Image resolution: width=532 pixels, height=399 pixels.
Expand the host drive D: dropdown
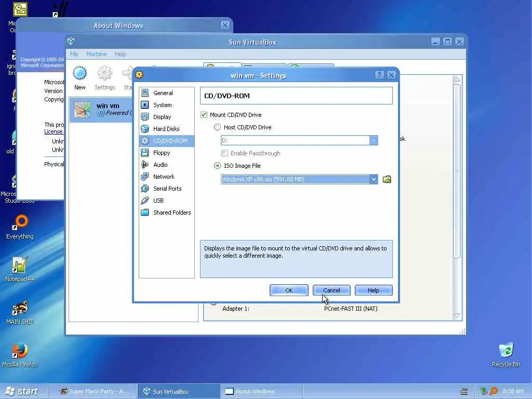pyautogui.click(x=373, y=140)
